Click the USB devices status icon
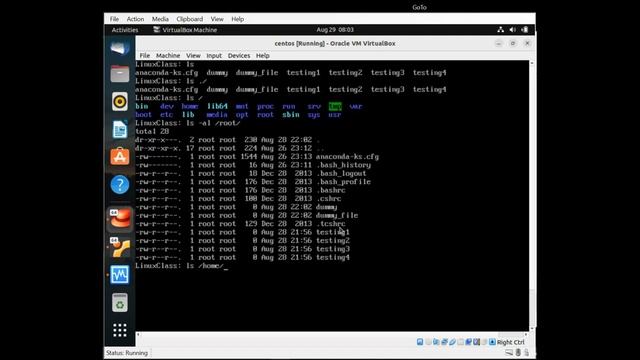 point(452,342)
